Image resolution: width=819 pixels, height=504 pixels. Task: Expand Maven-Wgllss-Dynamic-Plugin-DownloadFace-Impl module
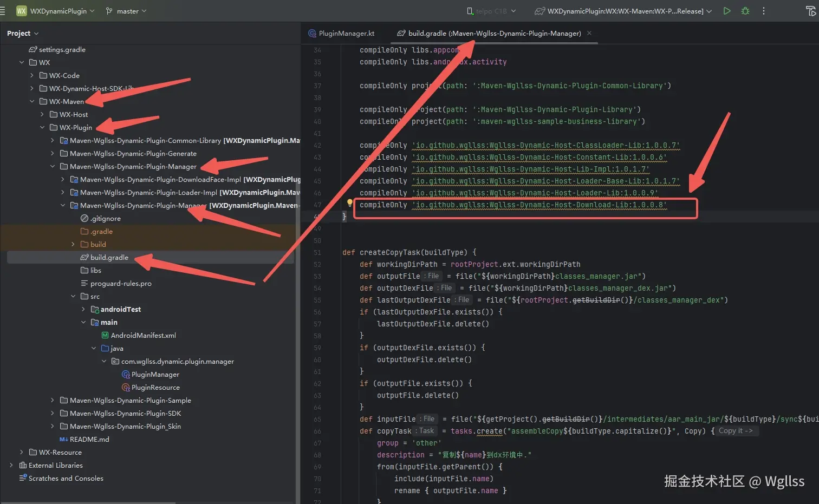click(x=63, y=180)
